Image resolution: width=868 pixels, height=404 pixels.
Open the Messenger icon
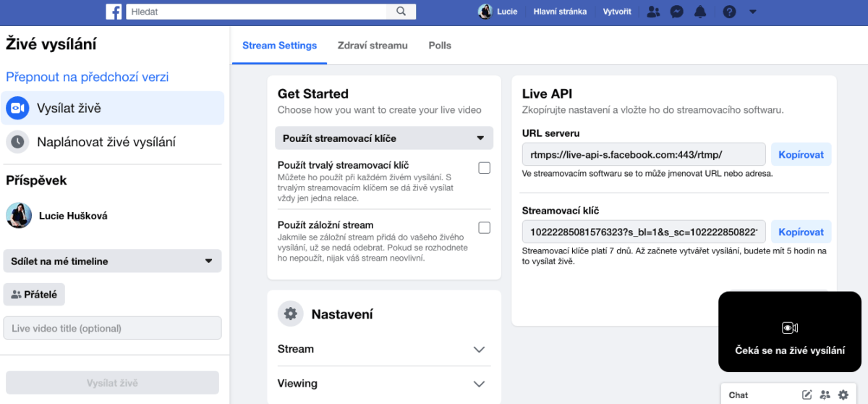point(677,12)
